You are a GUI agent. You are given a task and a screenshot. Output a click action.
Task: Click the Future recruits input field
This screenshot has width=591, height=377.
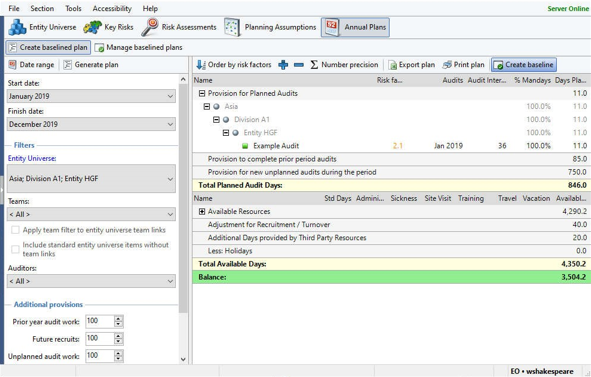(100, 338)
